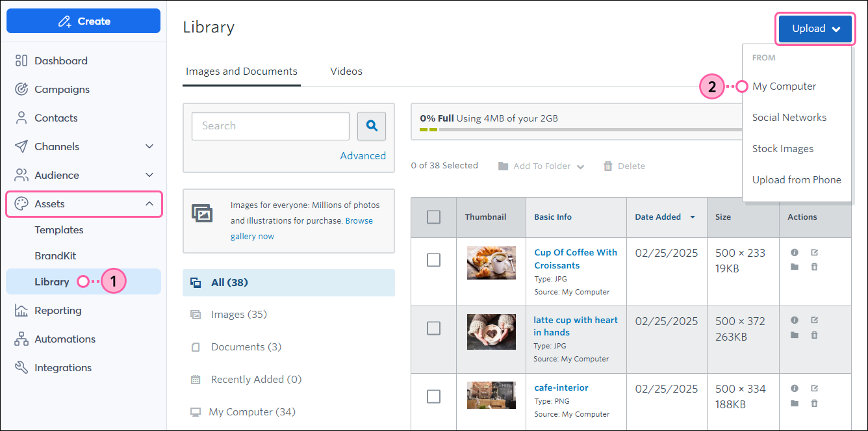The width and height of the screenshot is (868, 431).
Task: View info for Cup Of Coffee With Croissants
Action: [x=794, y=252]
